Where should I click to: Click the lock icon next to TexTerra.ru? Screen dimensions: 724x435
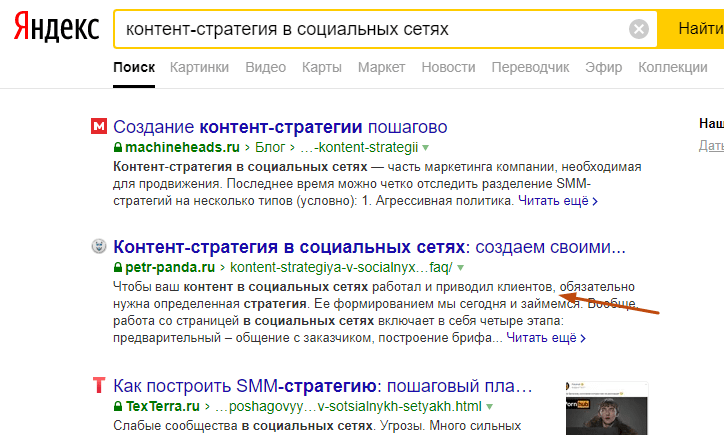click(x=118, y=406)
